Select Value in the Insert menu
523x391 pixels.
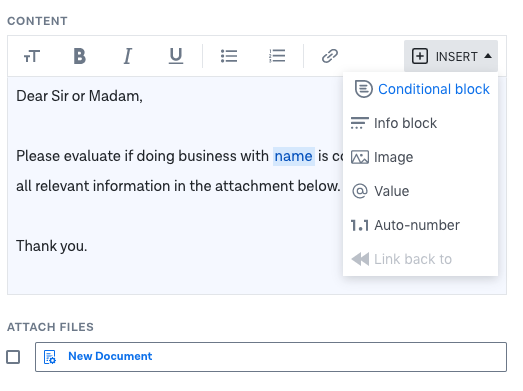coord(380,191)
